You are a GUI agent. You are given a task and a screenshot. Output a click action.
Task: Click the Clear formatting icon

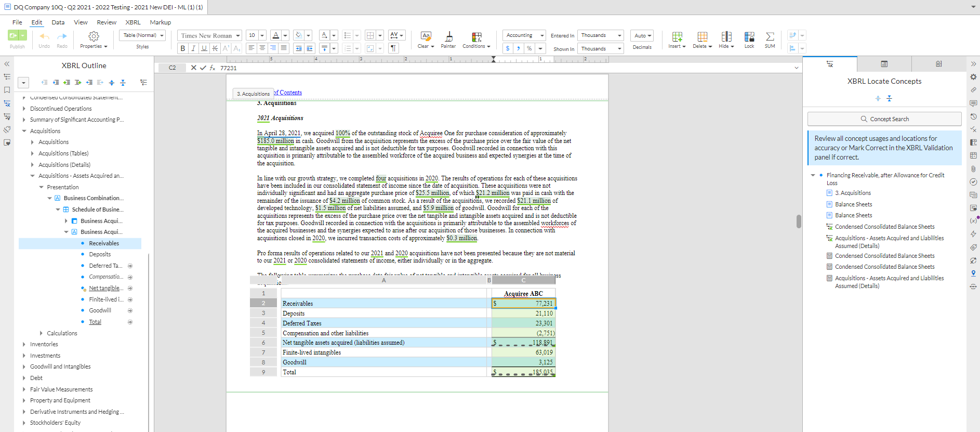pyautogui.click(x=426, y=36)
